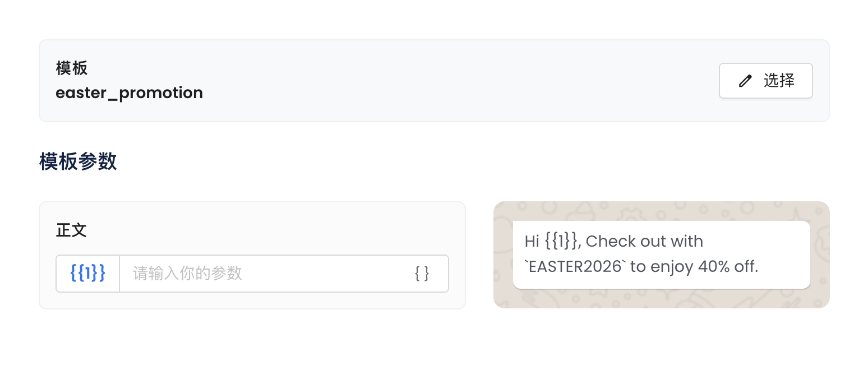Screen dimensions: 868x379
Task: Click the 模板参数 section heading
Action: click(x=78, y=161)
